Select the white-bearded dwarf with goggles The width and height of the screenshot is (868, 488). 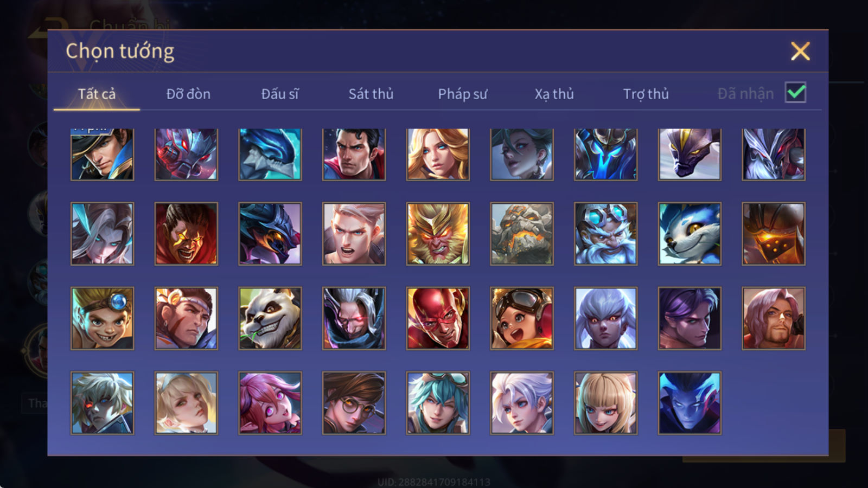click(x=605, y=234)
